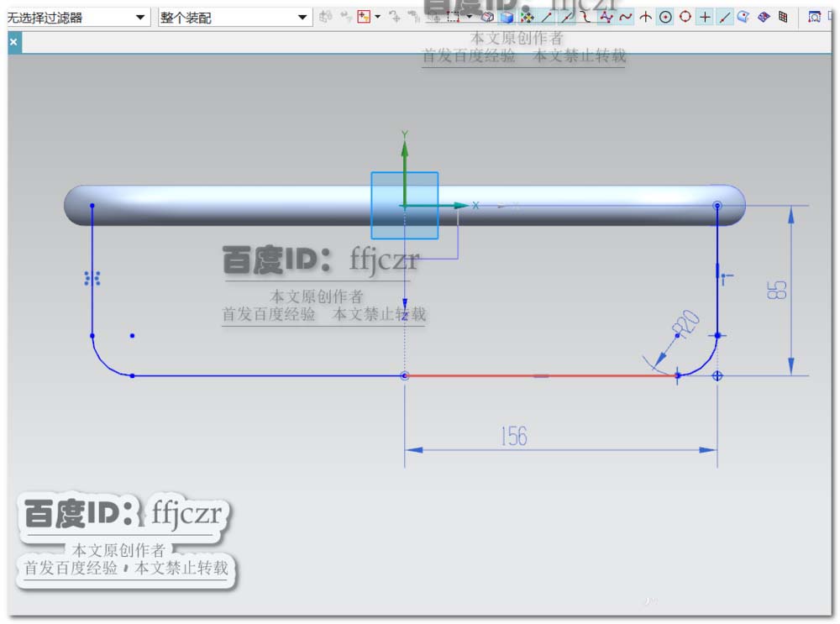Toggle the red wavy curve snap icon
Screen dimensions: 840x624
[625, 17]
